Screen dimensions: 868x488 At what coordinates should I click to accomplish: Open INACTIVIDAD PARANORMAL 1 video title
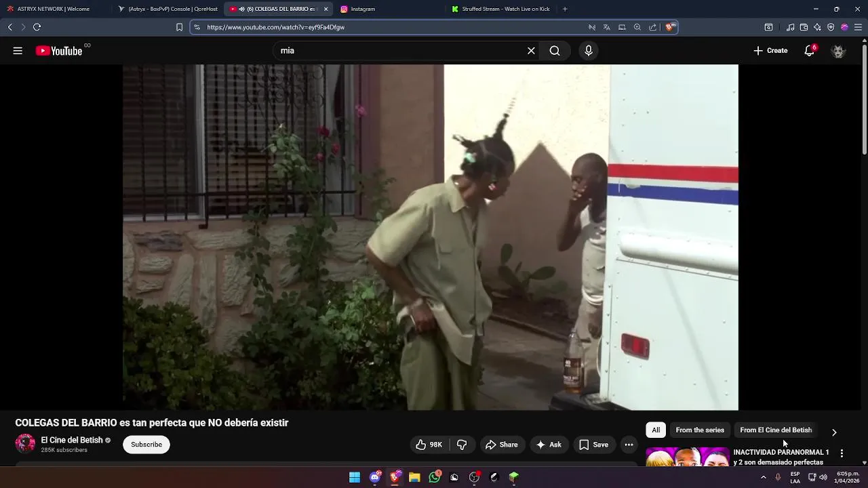[781, 457]
